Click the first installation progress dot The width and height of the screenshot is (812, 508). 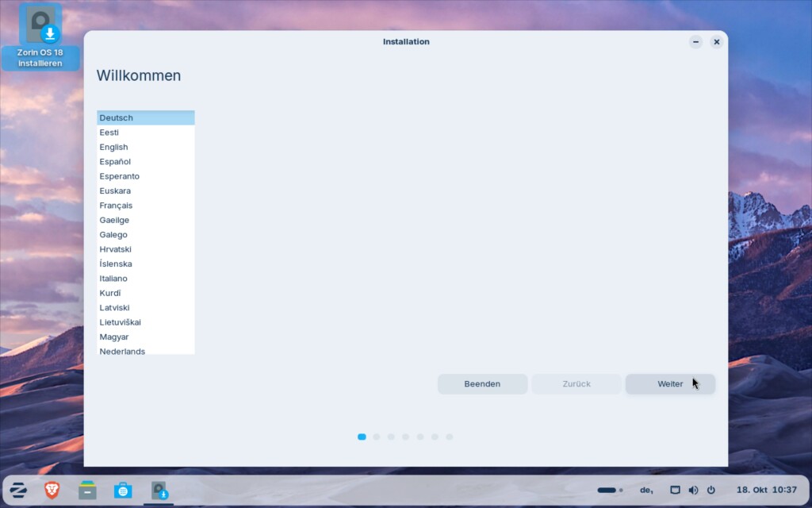coord(362,437)
